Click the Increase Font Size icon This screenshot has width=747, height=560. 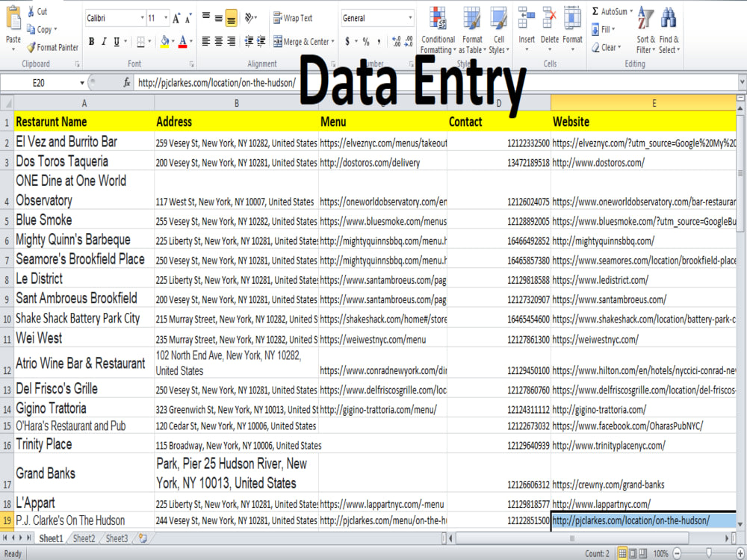click(176, 19)
